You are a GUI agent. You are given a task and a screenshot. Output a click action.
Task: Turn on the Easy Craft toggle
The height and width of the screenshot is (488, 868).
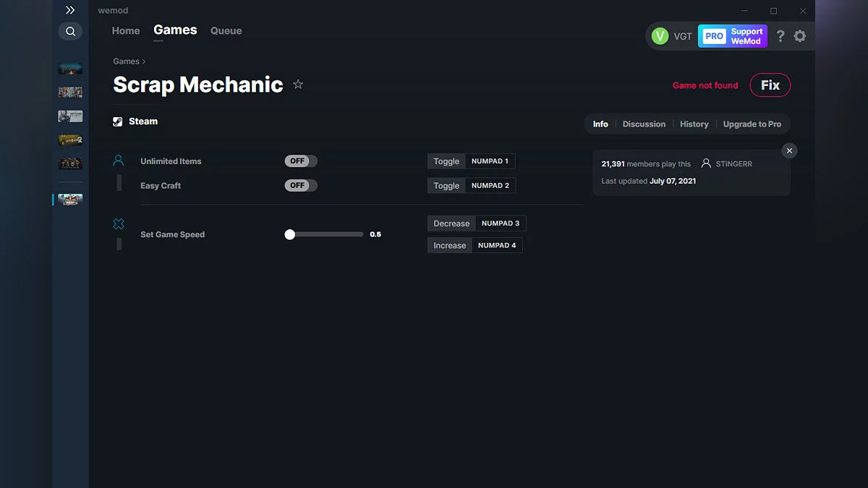[x=300, y=185]
